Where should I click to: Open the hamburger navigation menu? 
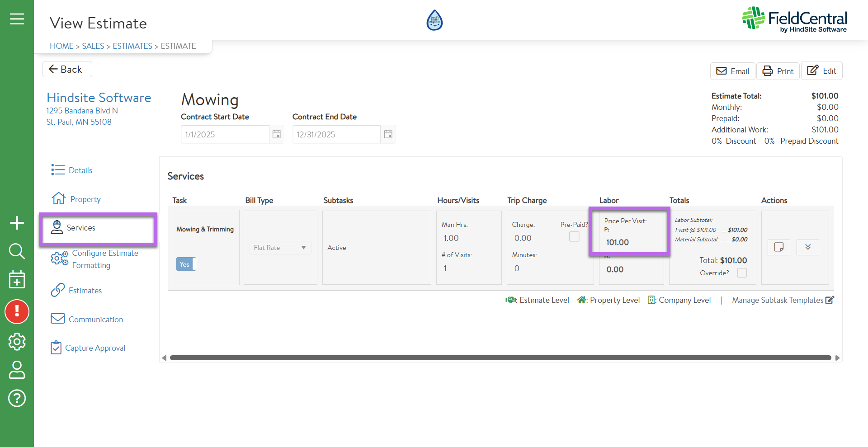[17, 19]
